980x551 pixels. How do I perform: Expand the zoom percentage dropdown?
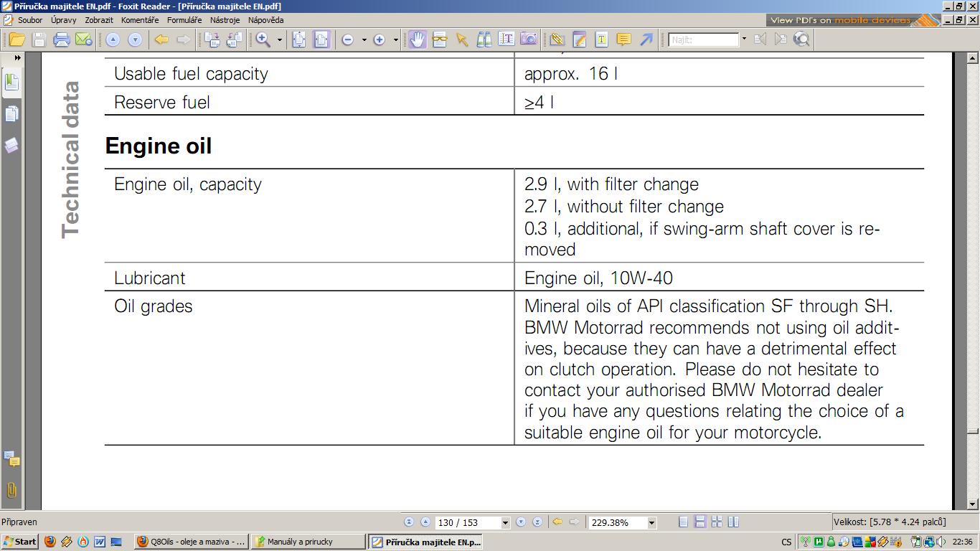[x=651, y=523]
